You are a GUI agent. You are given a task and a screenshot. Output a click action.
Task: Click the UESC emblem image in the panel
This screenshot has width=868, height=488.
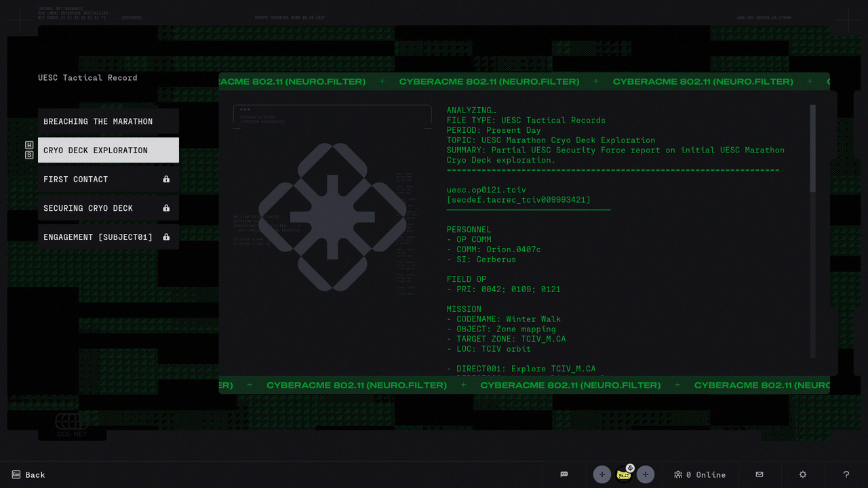pos(332,217)
